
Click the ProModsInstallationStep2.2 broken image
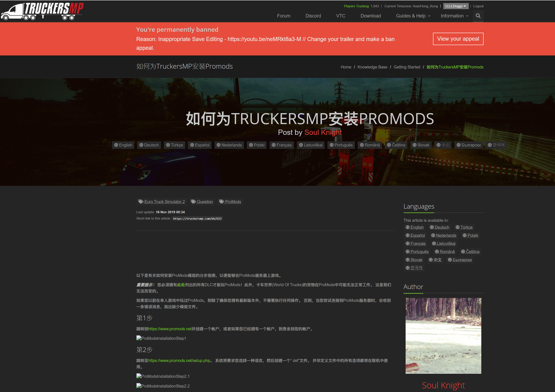pyautogui.click(x=163, y=386)
